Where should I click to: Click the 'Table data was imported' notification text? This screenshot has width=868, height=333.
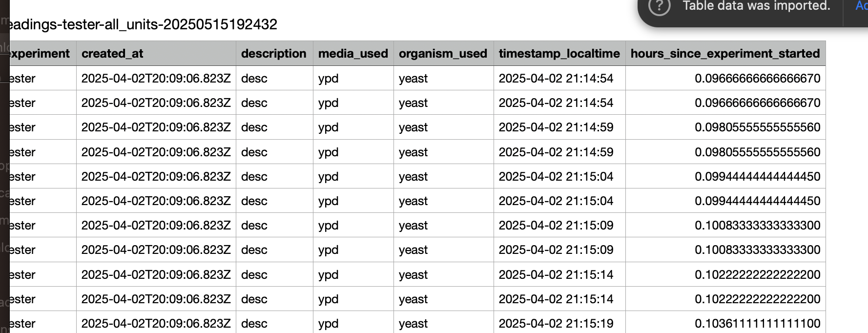point(756,6)
